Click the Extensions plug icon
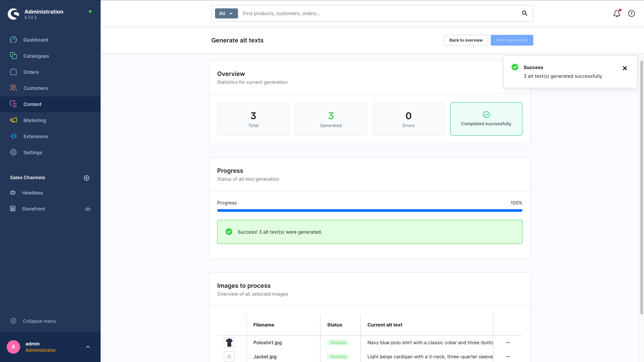This screenshot has width=644, height=362. click(13, 136)
